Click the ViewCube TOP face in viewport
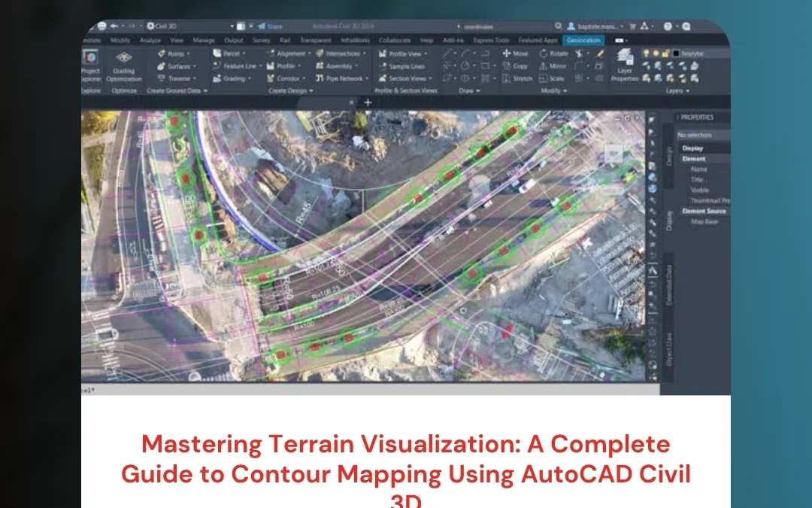The height and width of the screenshot is (508, 812). point(614,154)
